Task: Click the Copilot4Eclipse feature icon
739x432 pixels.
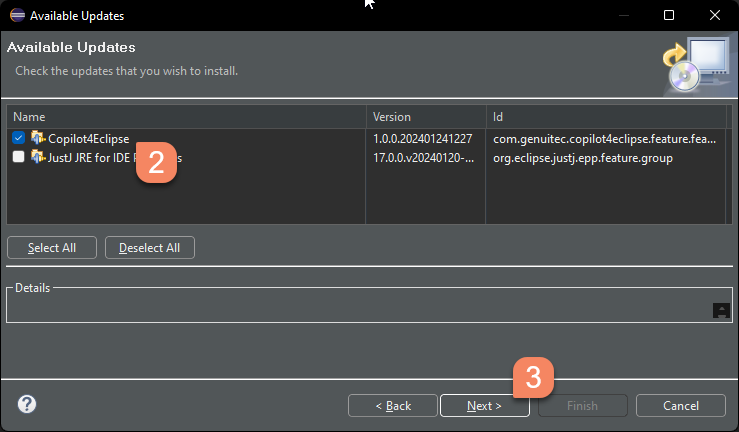Action: coord(38,138)
